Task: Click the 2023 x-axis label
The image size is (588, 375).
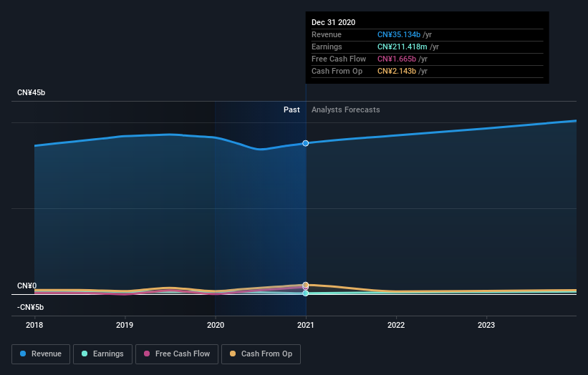Action: pyautogui.click(x=486, y=325)
